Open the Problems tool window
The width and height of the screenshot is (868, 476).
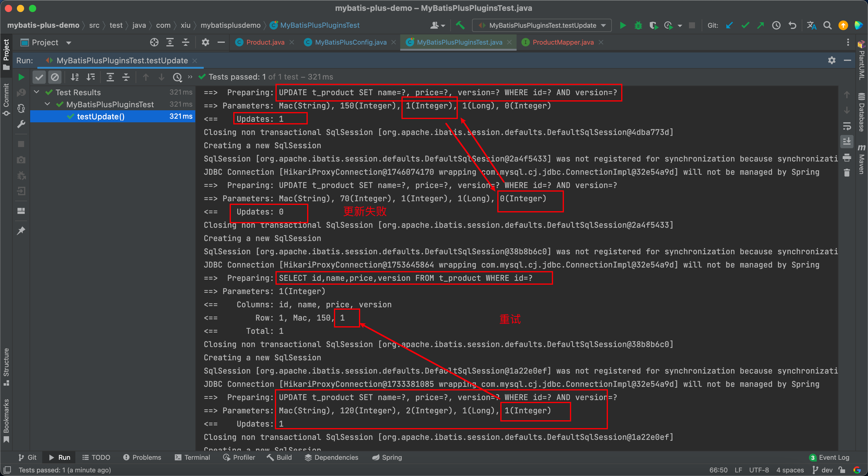[142, 457]
